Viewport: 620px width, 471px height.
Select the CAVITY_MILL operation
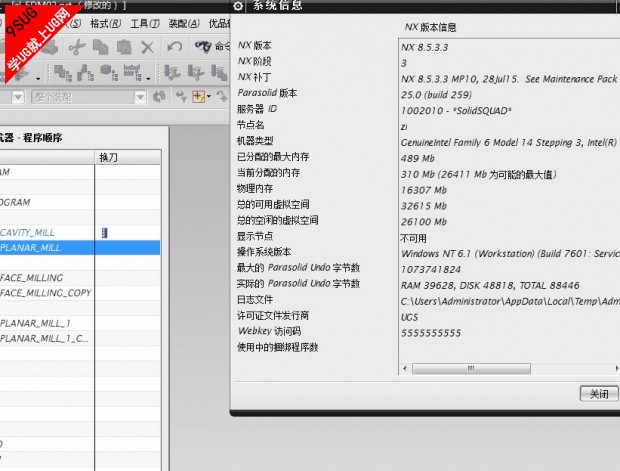tap(27, 233)
